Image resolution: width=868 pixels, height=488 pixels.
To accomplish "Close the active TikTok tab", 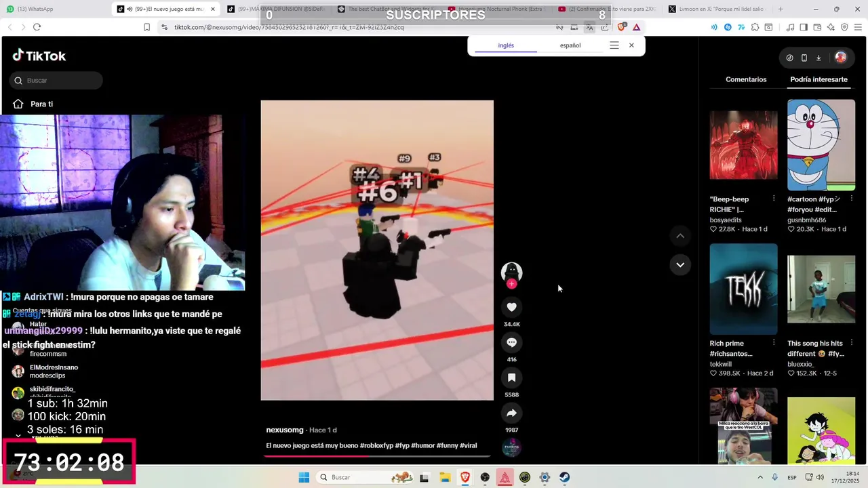I will pyautogui.click(x=213, y=9).
